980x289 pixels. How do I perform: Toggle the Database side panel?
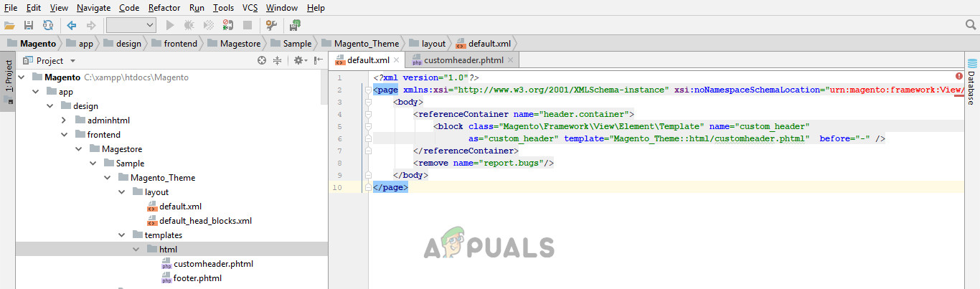[x=972, y=82]
